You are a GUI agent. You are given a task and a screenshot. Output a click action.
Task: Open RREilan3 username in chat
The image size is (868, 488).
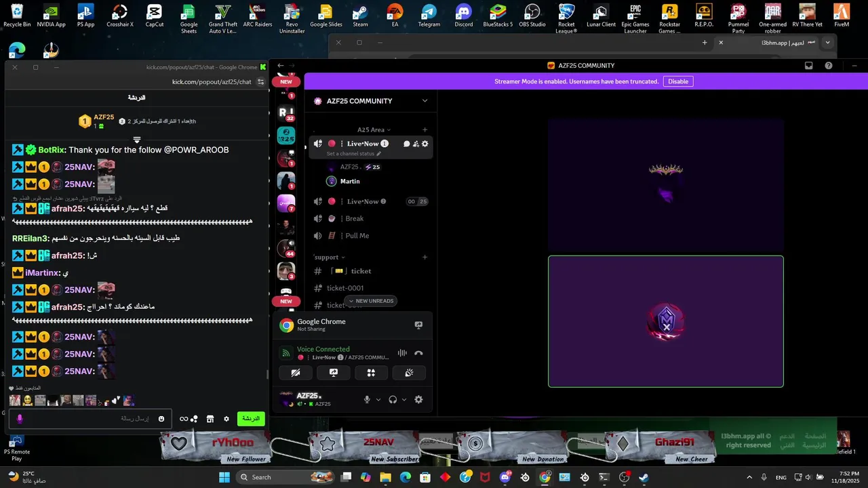click(x=30, y=238)
